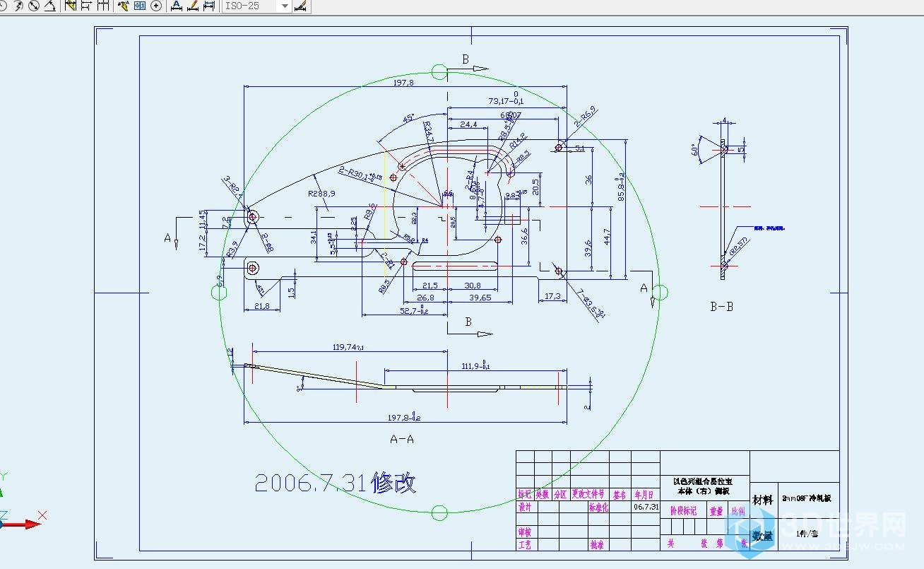Screen dimensions: 924x569
Task: Select the R288,9 radius dimension text
Action: [321, 193]
